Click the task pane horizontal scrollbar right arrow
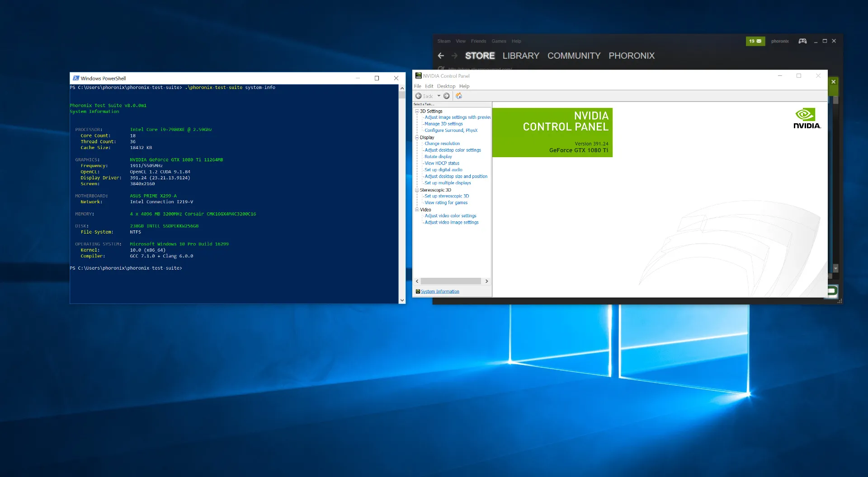Image resolution: width=868 pixels, height=477 pixels. pyautogui.click(x=486, y=281)
